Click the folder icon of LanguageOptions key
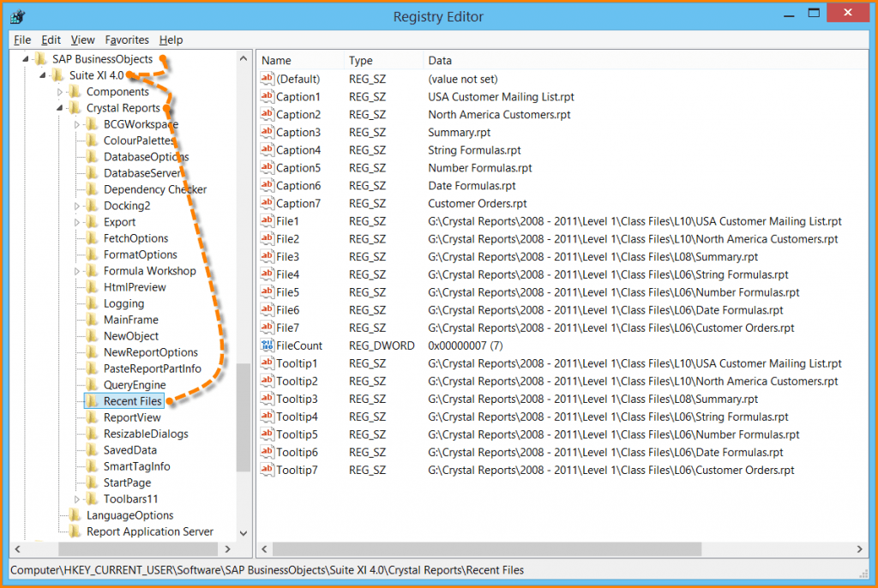 click(75, 514)
